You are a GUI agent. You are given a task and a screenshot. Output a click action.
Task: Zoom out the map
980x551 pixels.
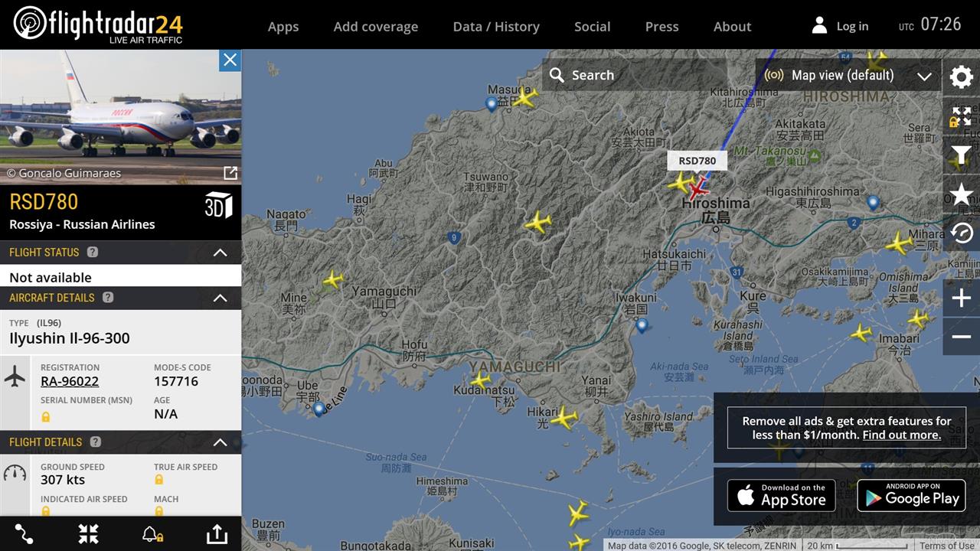tap(962, 337)
